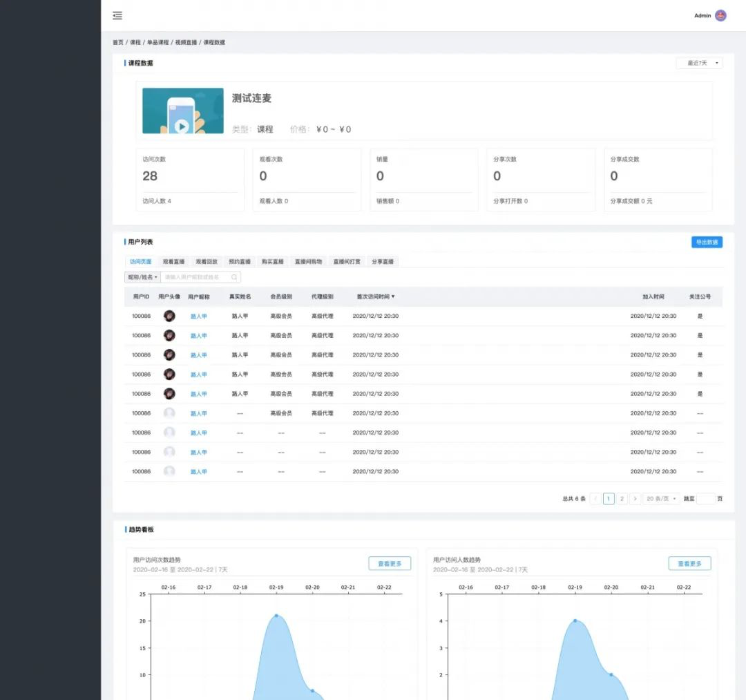Viewport: 746px width, 700px height.
Task: Click the 加入时间 column header
Action: 653,296
